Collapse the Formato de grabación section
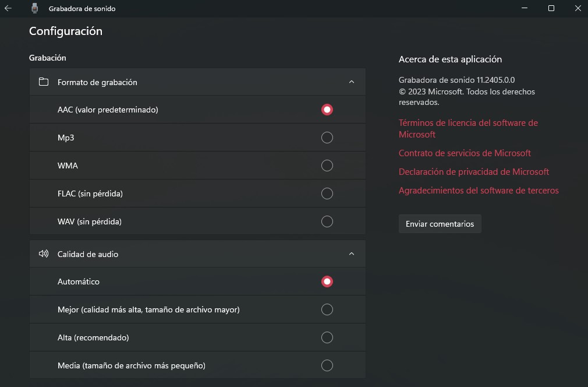This screenshot has height=387, width=588. 351,82
